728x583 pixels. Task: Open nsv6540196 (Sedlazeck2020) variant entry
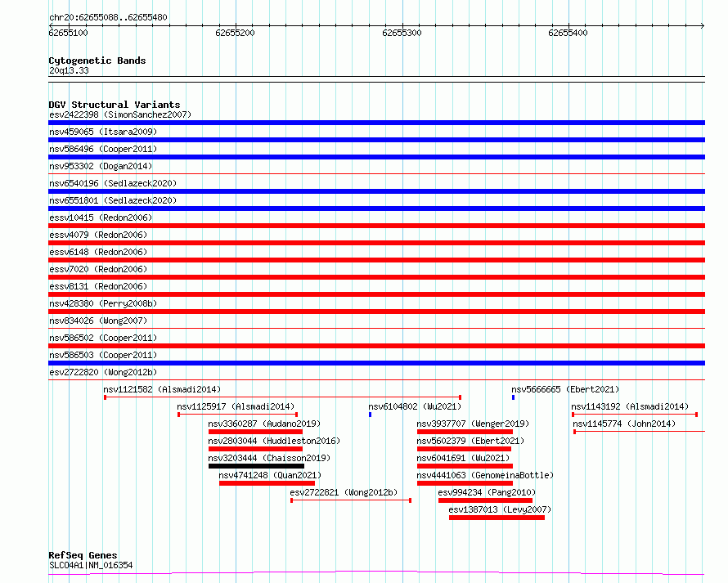coord(113,183)
